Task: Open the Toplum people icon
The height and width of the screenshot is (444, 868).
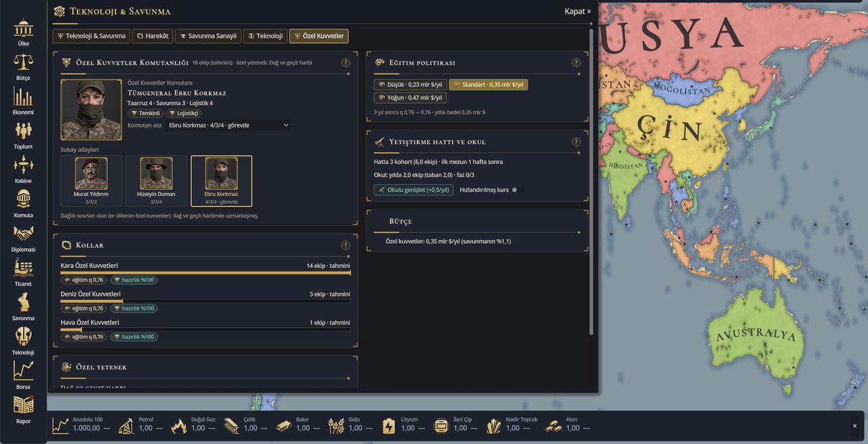Action: point(23,135)
